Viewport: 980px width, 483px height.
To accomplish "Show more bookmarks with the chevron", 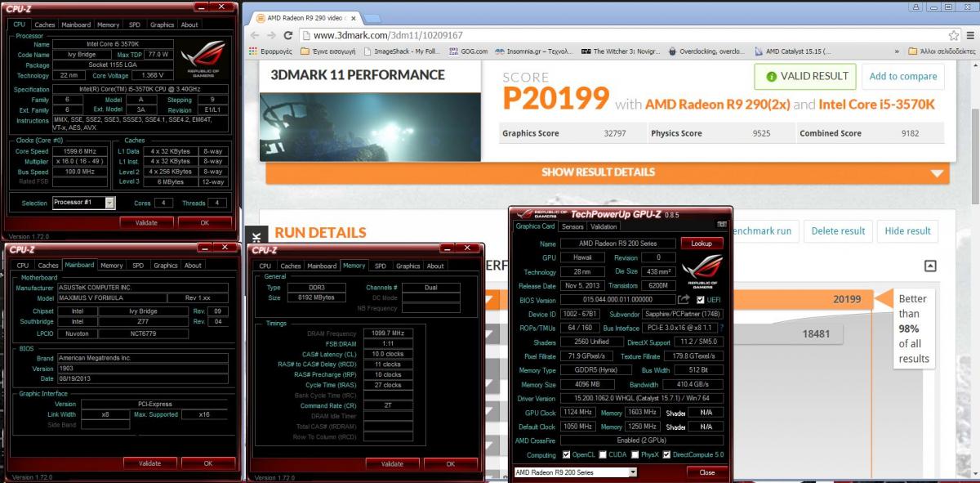I will click(x=898, y=51).
